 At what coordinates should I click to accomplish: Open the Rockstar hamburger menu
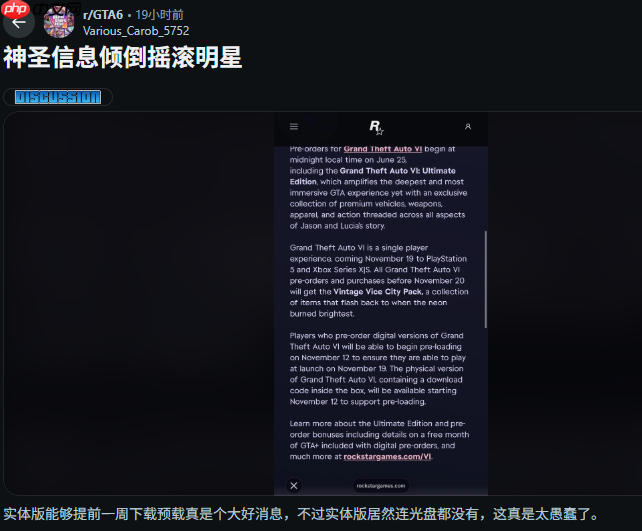294,127
